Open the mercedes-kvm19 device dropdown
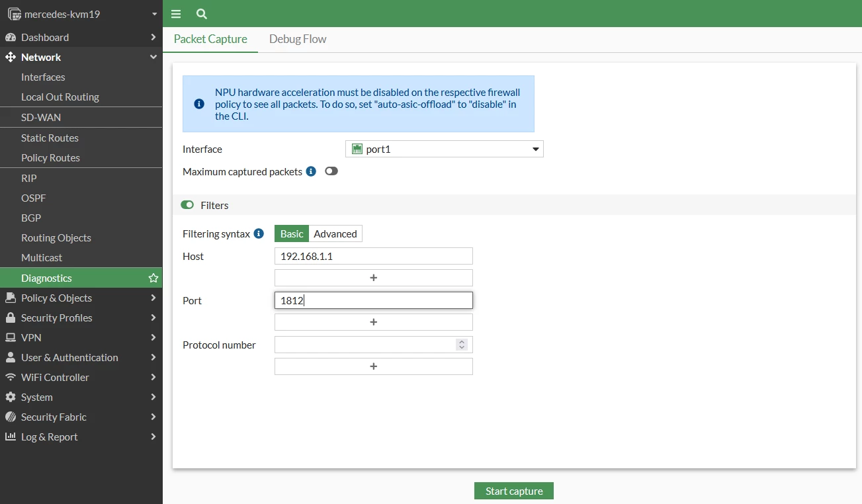862x504 pixels. [154, 14]
